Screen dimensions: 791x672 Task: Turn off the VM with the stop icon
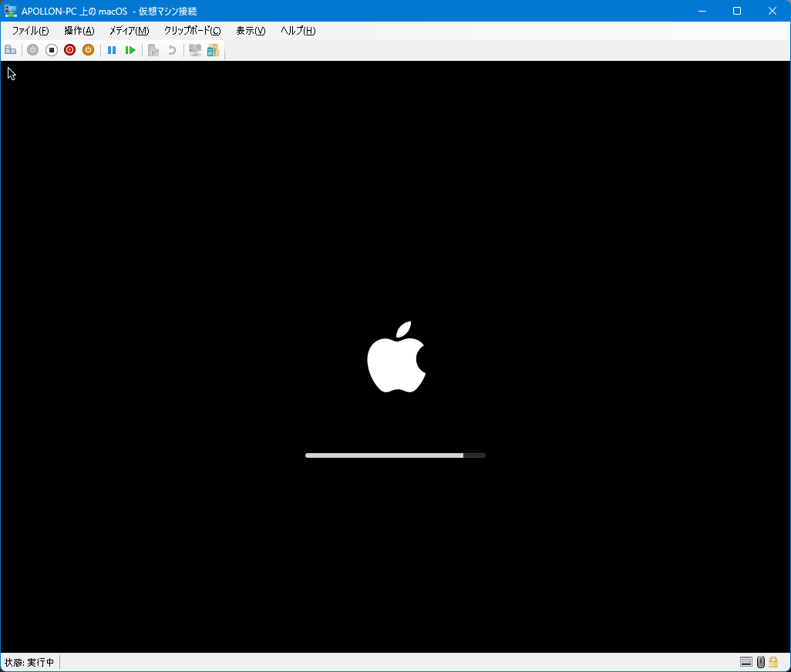(x=52, y=50)
